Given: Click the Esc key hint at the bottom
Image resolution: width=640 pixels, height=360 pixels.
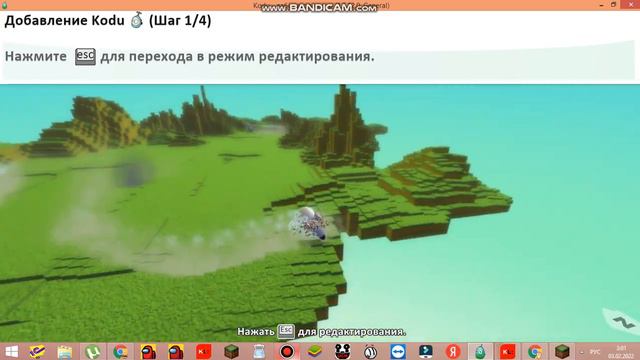Looking at the screenshot, I should [286, 331].
